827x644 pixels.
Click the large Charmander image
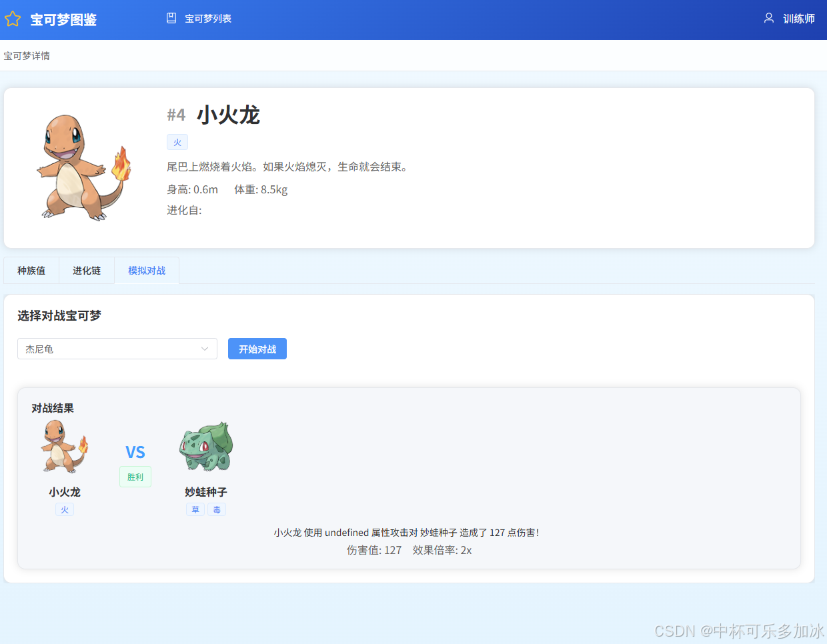click(83, 167)
